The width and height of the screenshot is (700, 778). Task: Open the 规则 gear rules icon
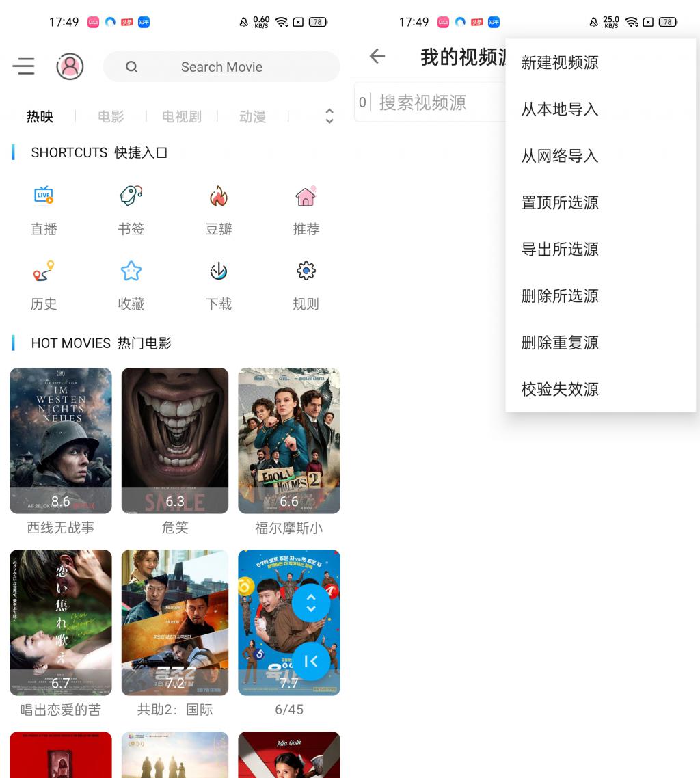click(306, 271)
